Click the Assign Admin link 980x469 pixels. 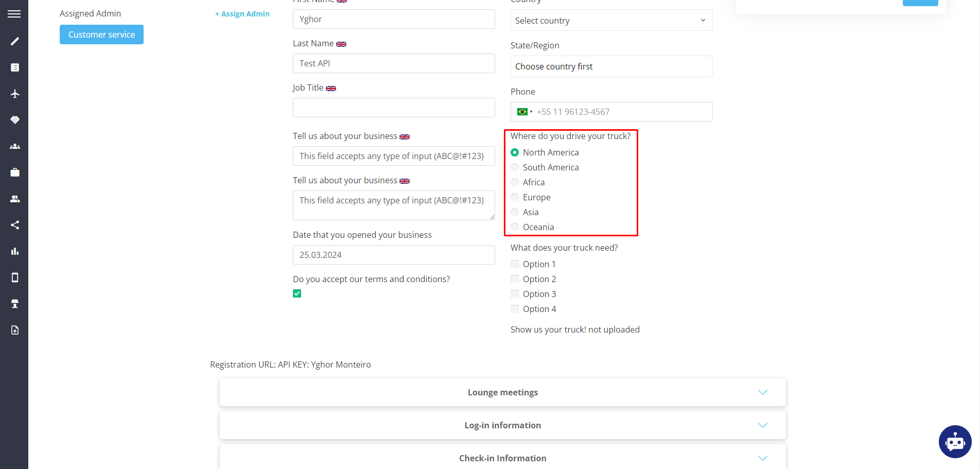pyautogui.click(x=242, y=14)
